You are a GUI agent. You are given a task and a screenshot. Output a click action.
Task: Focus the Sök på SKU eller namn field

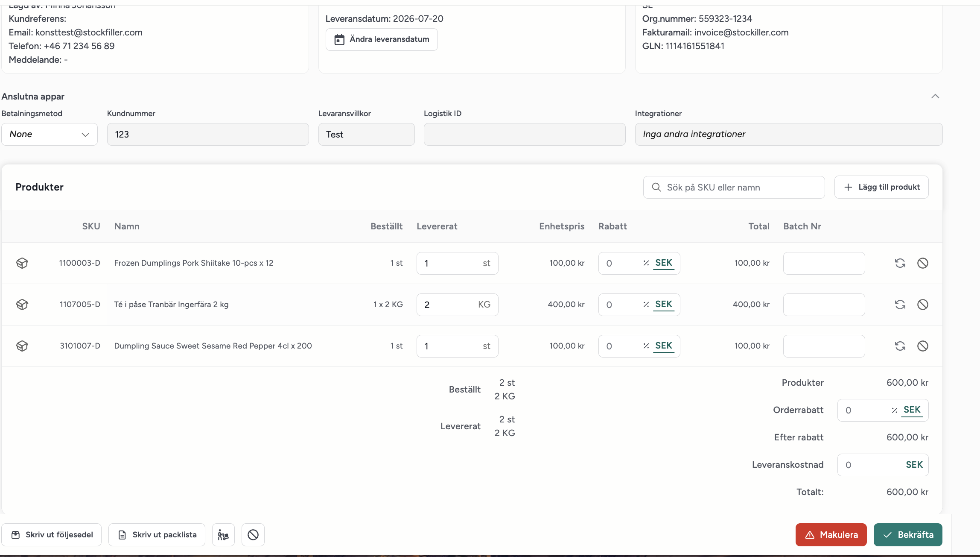click(x=734, y=187)
